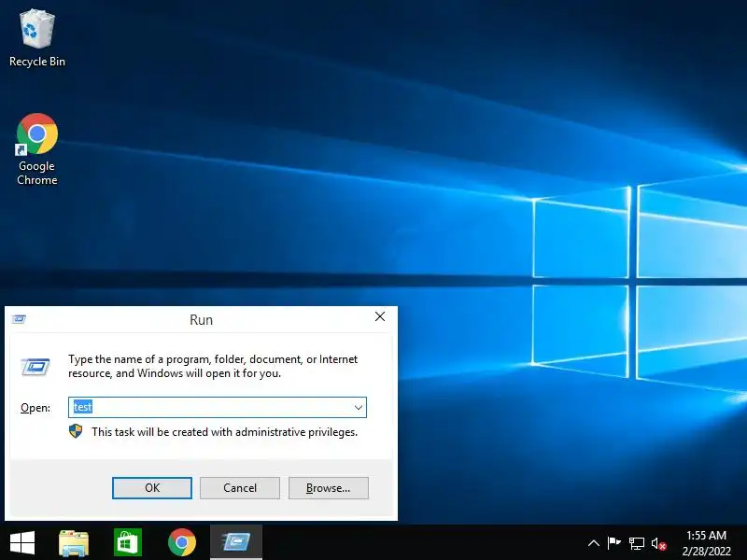Open the network status tray icon
The image size is (747, 560).
click(x=637, y=543)
